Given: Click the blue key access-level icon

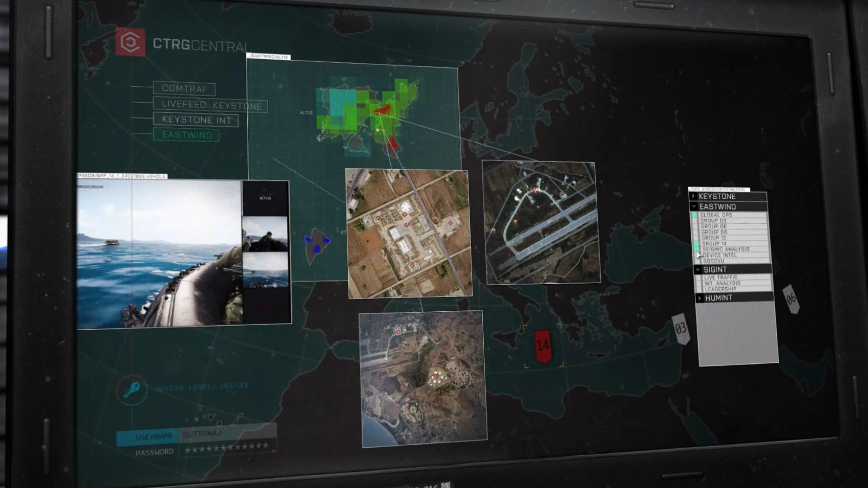Looking at the screenshot, I should [x=132, y=390].
